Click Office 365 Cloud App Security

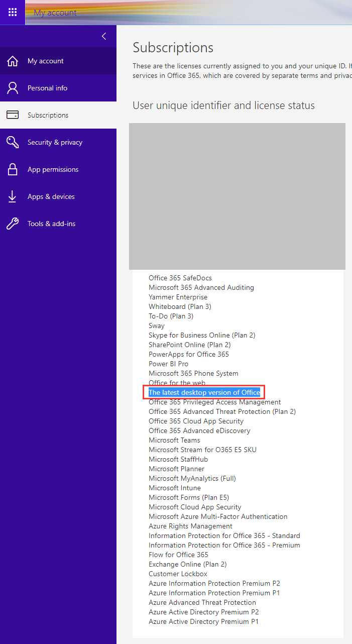(196, 421)
